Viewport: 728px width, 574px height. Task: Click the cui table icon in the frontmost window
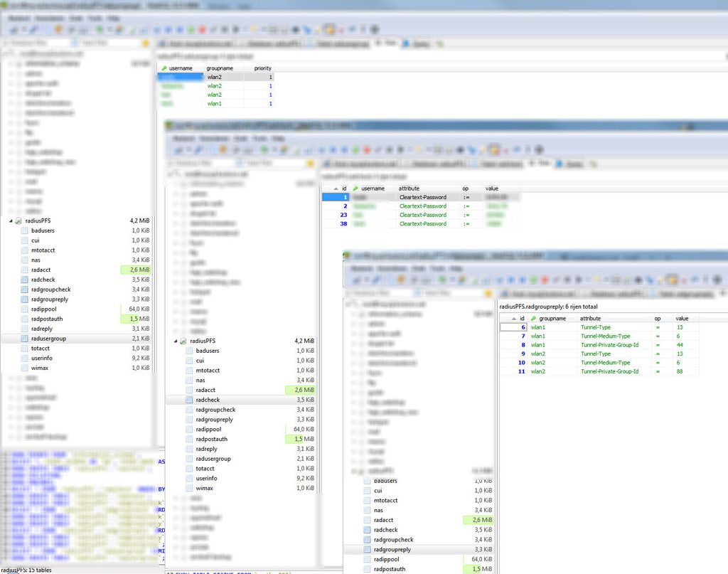pos(368,490)
